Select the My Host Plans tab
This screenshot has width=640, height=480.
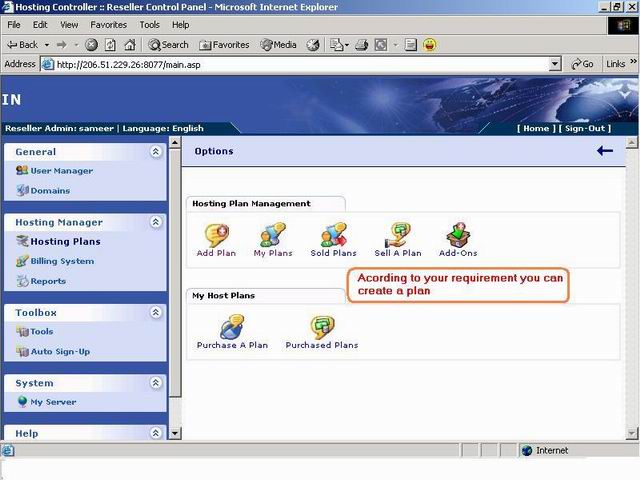pos(266,296)
